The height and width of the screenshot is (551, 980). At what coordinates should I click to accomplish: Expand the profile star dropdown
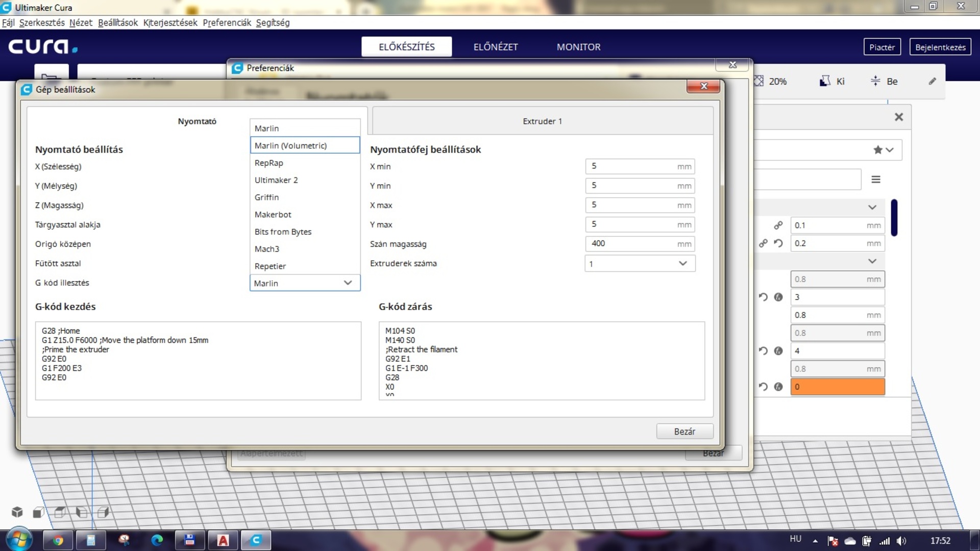[x=883, y=150]
